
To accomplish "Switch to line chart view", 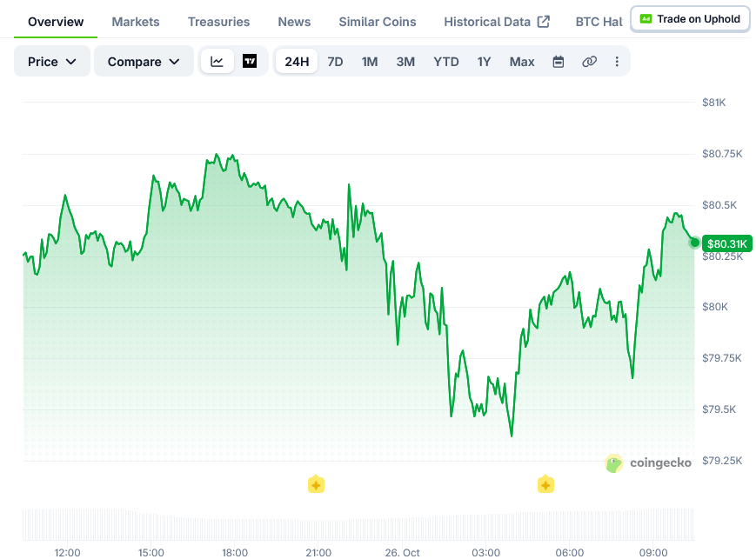I will 217,62.
